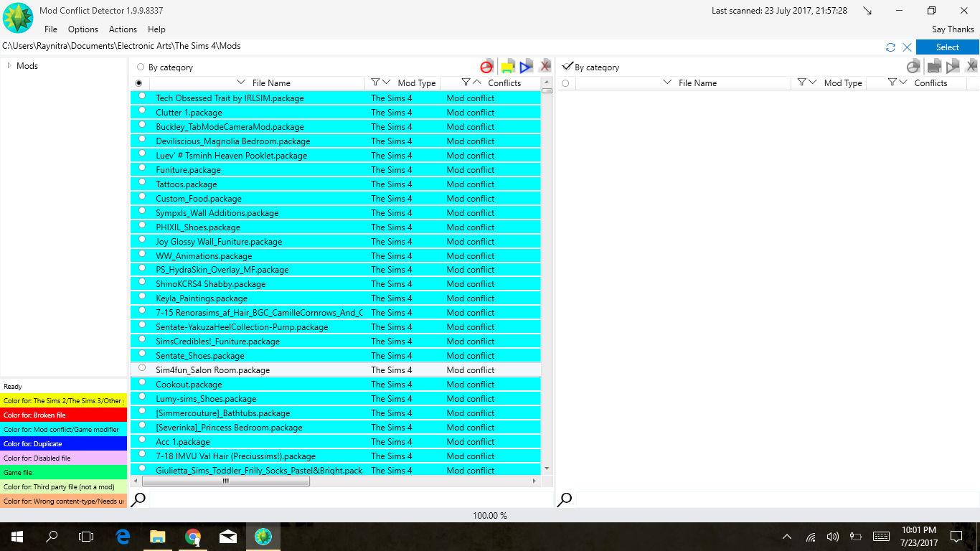Select the Sim4fun_Salon Room.package row
This screenshot has height=551, width=980.
(336, 369)
